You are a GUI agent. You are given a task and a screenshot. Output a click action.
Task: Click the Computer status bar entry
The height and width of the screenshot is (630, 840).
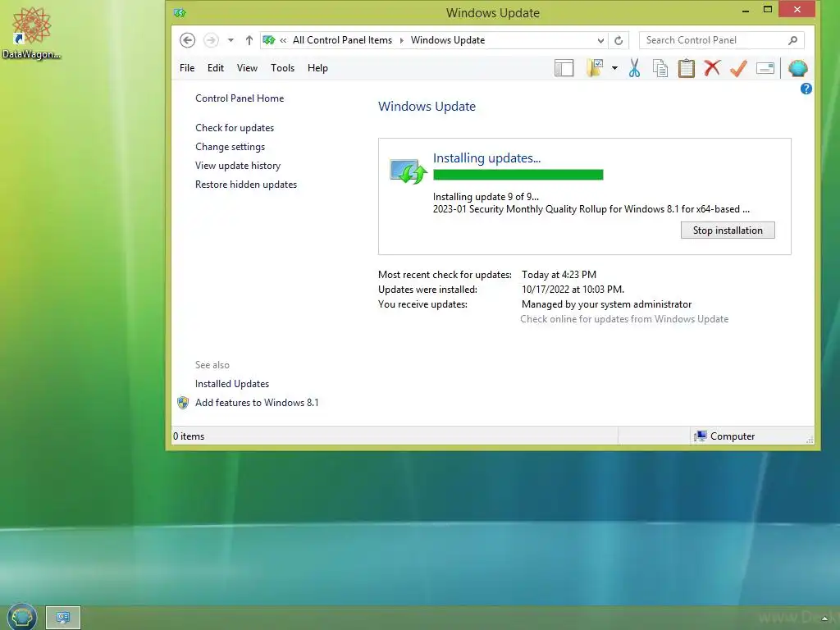[724, 436]
